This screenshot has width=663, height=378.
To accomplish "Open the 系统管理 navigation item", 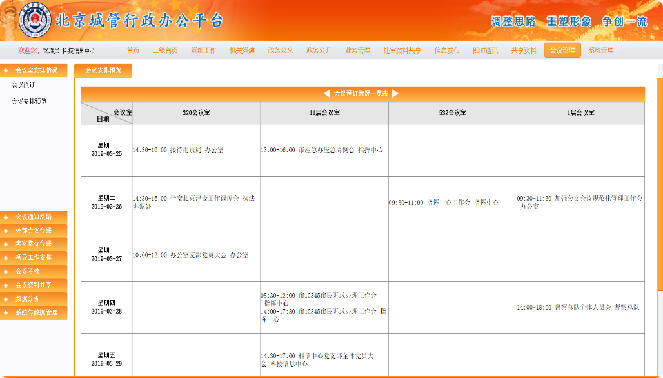I will tap(600, 50).
